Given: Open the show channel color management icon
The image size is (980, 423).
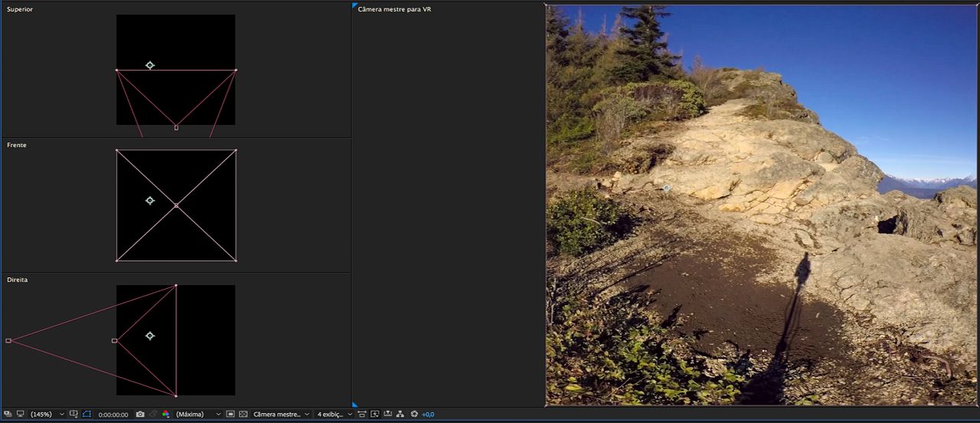Looking at the screenshot, I should 165,414.
